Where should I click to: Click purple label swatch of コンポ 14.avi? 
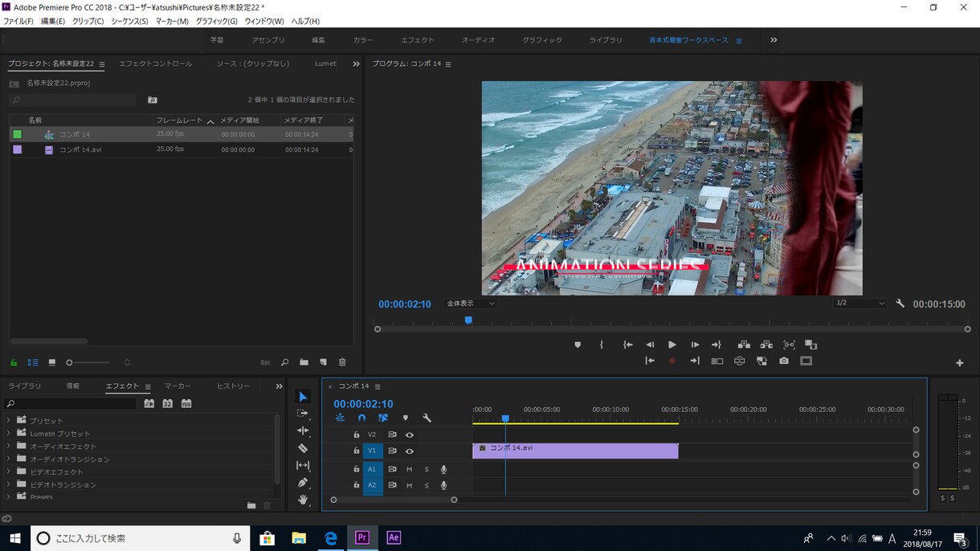point(17,149)
